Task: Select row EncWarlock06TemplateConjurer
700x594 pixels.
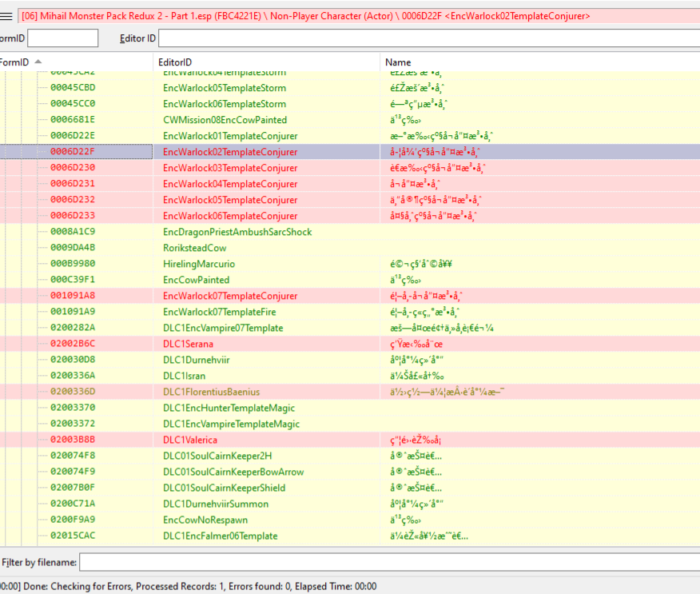Action: 350,216
